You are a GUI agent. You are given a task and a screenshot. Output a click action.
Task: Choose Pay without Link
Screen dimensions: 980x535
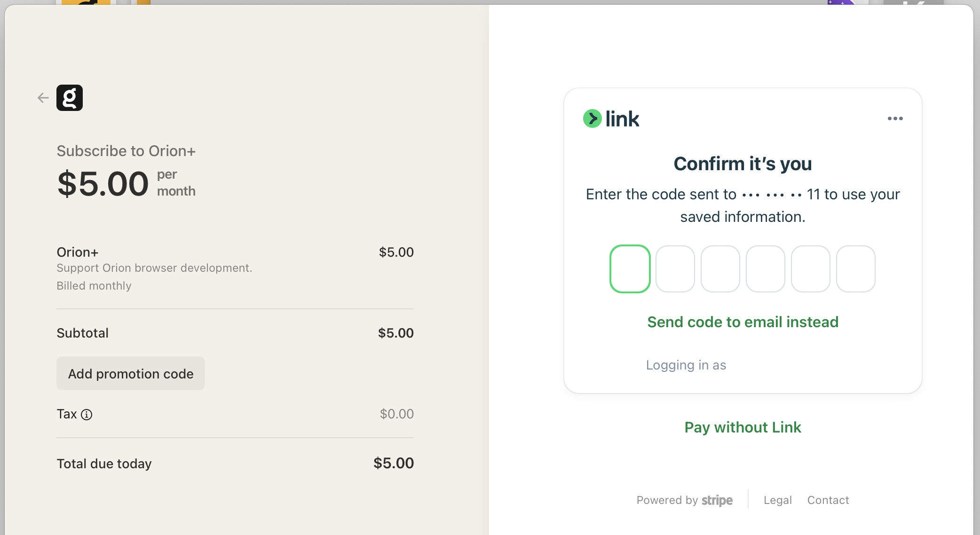[x=743, y=427]
